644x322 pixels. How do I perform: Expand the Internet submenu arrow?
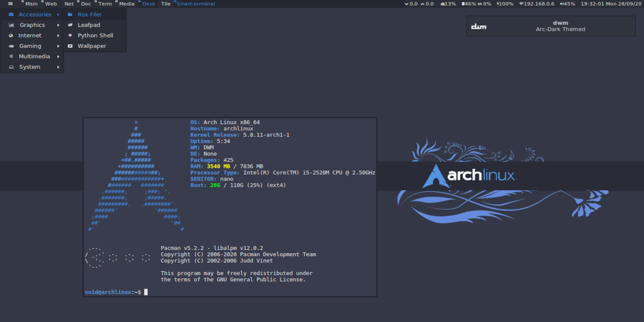[x=58, y=35]
